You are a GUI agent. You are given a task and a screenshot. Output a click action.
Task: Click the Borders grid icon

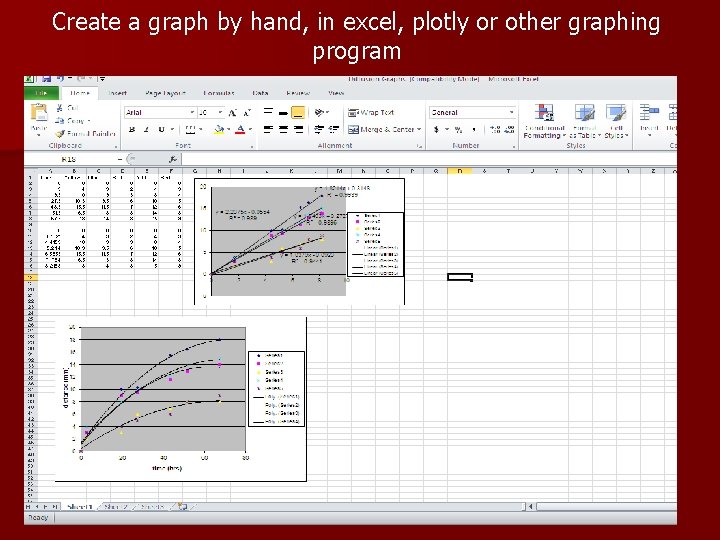(190, 129)
